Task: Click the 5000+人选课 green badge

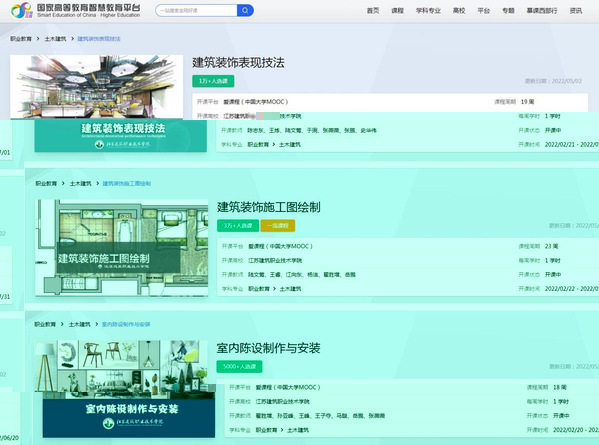Action: [239, 366]
